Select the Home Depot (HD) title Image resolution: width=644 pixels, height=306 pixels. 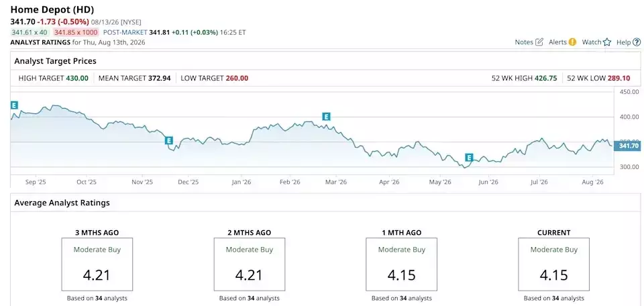(52, 9)
